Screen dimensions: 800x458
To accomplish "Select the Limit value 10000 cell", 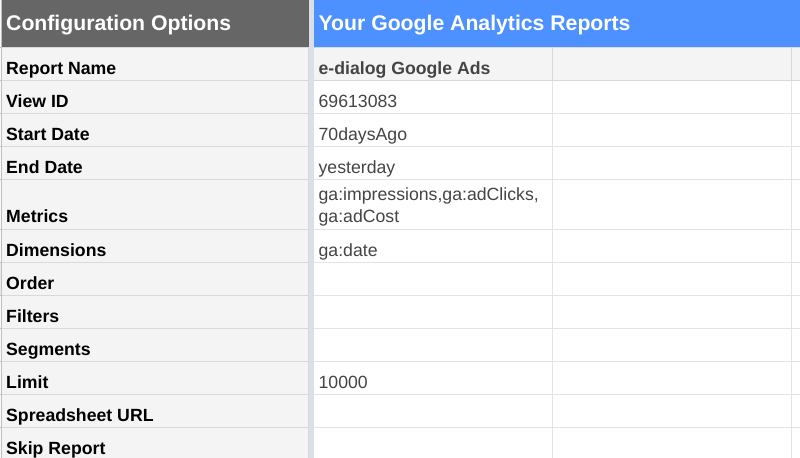I will point(432,382).
